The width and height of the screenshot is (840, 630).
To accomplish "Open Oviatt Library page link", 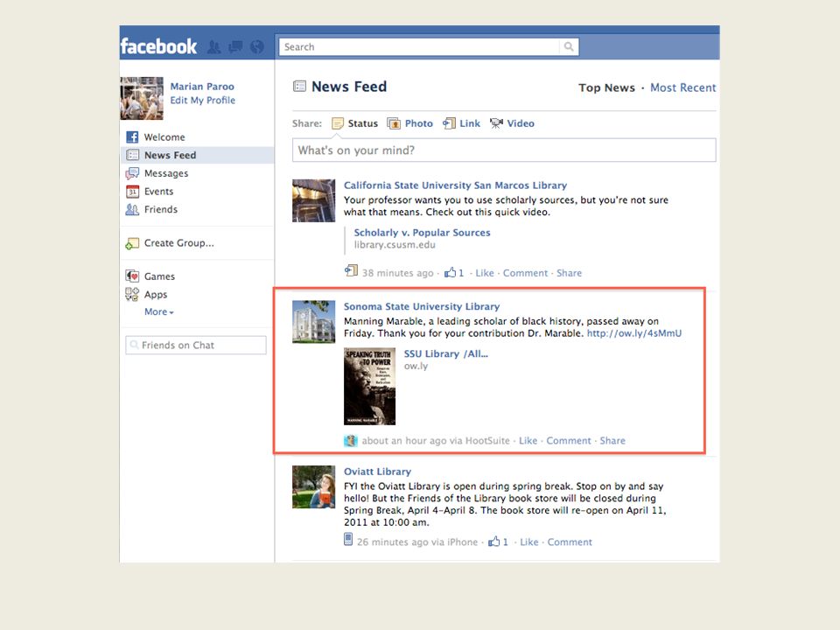I will 378,472.
